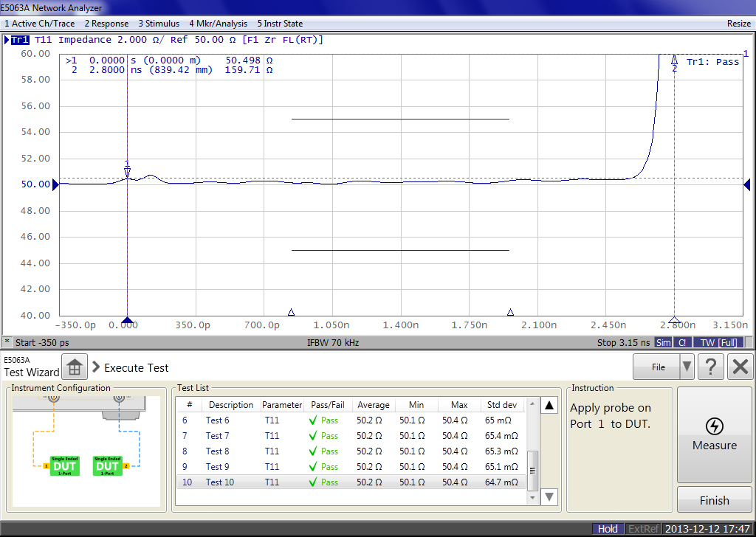
Task: Open the 1 Active Ch/Trace menu
Action: (x=39, y=24)
